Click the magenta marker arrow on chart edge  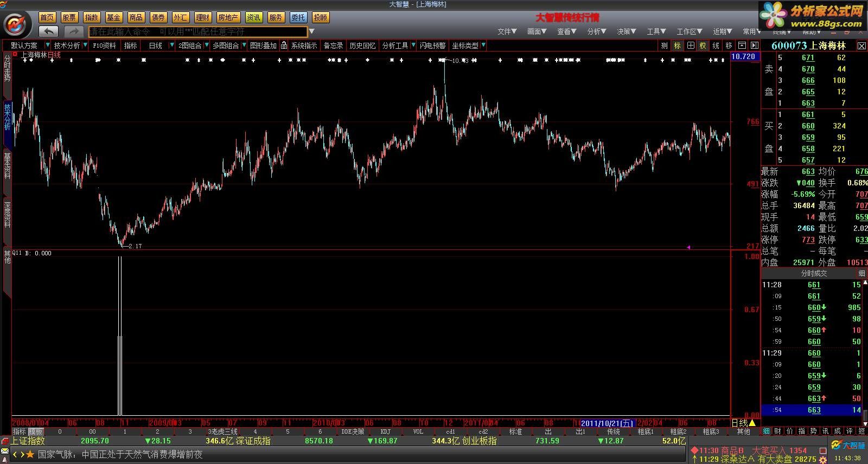688,247
